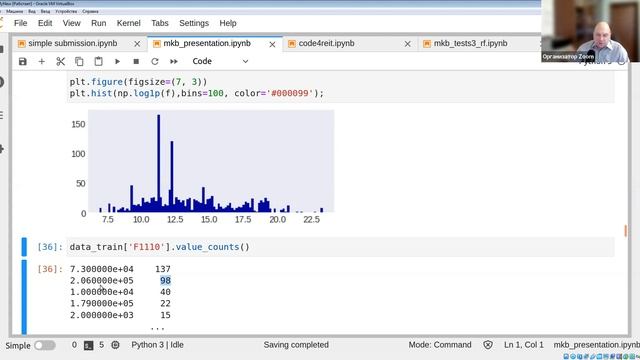Cut the selected cell with the scissors icon

click(x=60, y=62)
